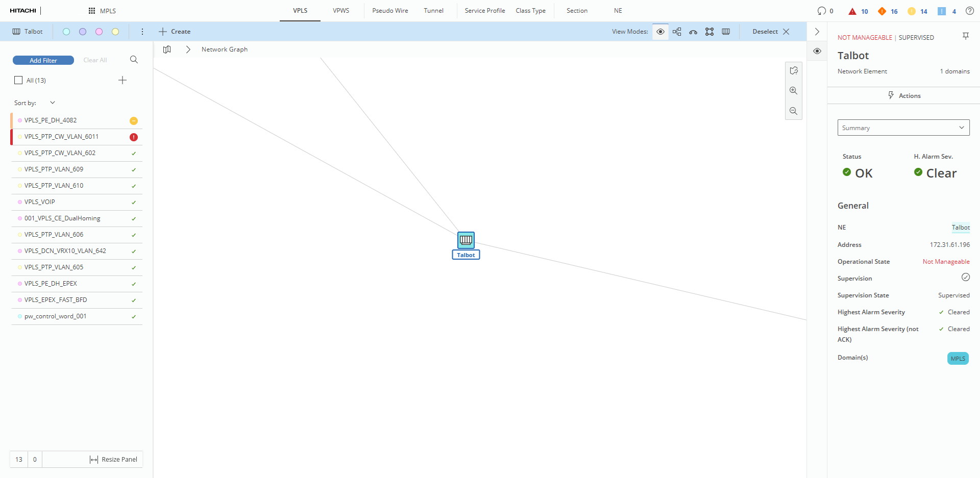Toggle the eye view mode

(660, 32)
